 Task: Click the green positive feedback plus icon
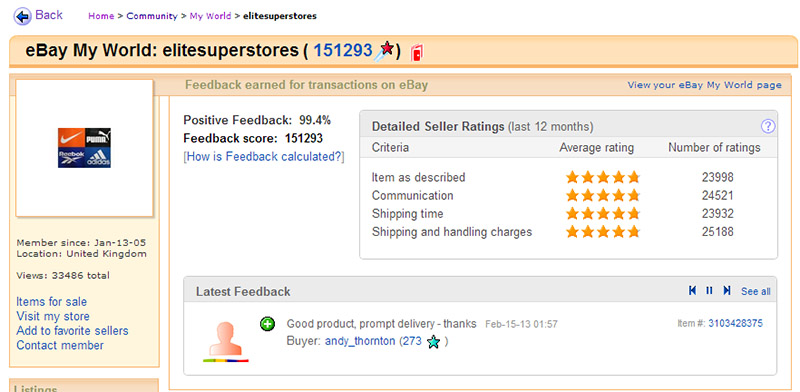pos(267,323)
